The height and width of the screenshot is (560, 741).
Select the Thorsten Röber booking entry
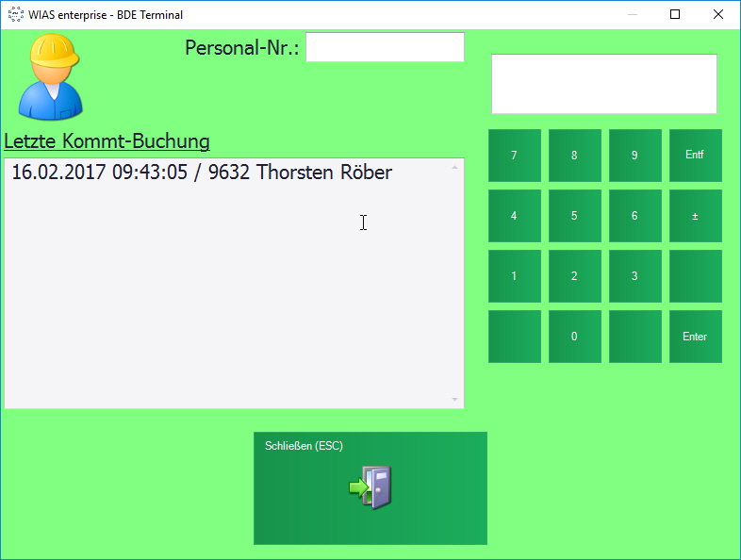tap(202, 173)
